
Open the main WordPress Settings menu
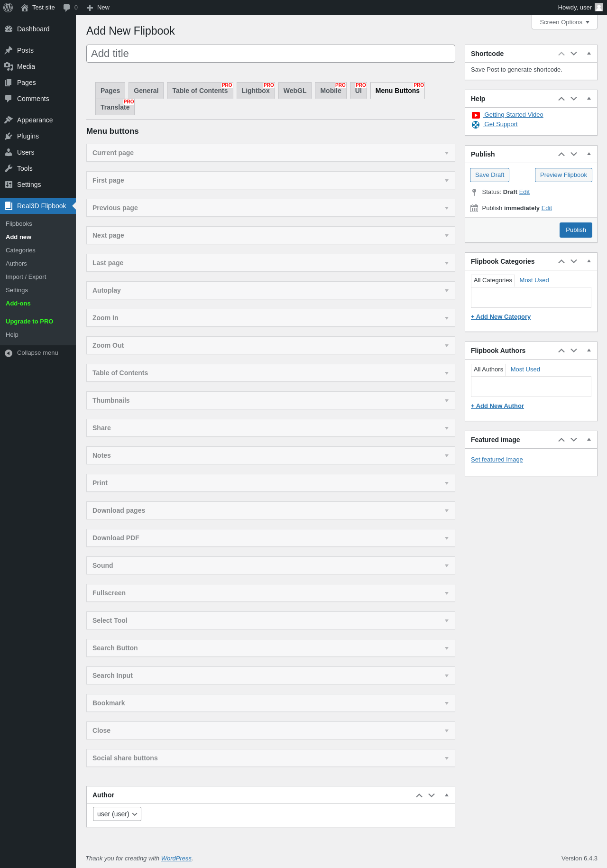pyautogui.click(x=38, y=185)
